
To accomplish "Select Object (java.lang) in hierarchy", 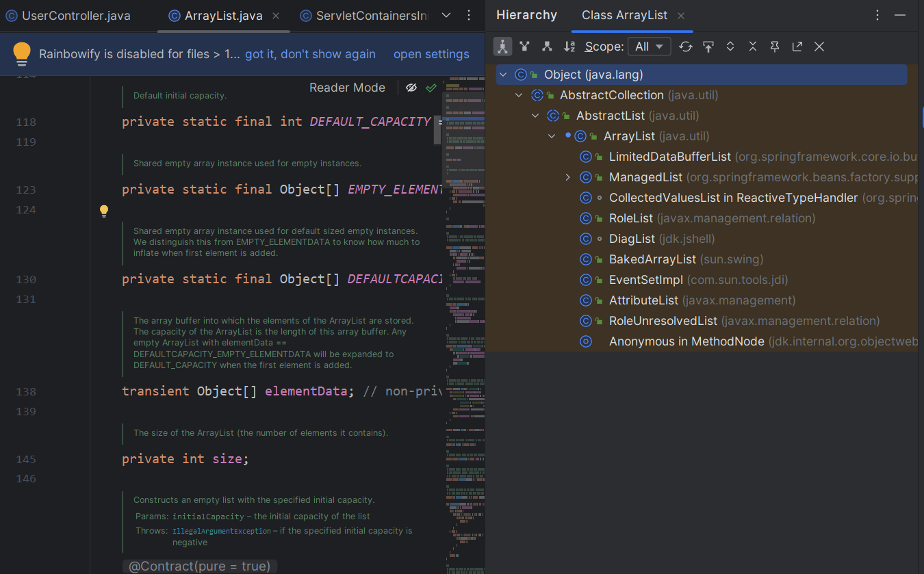I will tap(702, 75).
